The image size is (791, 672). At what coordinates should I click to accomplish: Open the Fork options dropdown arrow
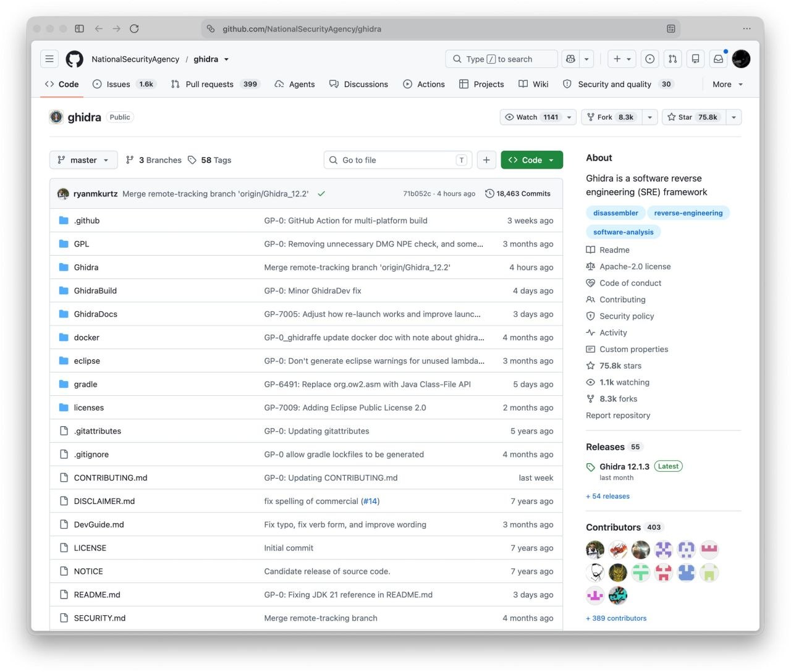pyautogui.click(x=649, y=117)
